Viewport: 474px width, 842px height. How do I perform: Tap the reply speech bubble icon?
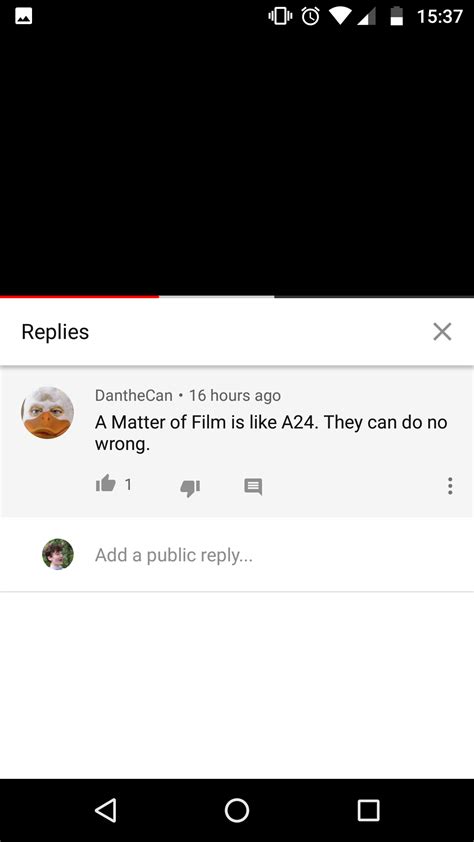click(x=253, y=487)
